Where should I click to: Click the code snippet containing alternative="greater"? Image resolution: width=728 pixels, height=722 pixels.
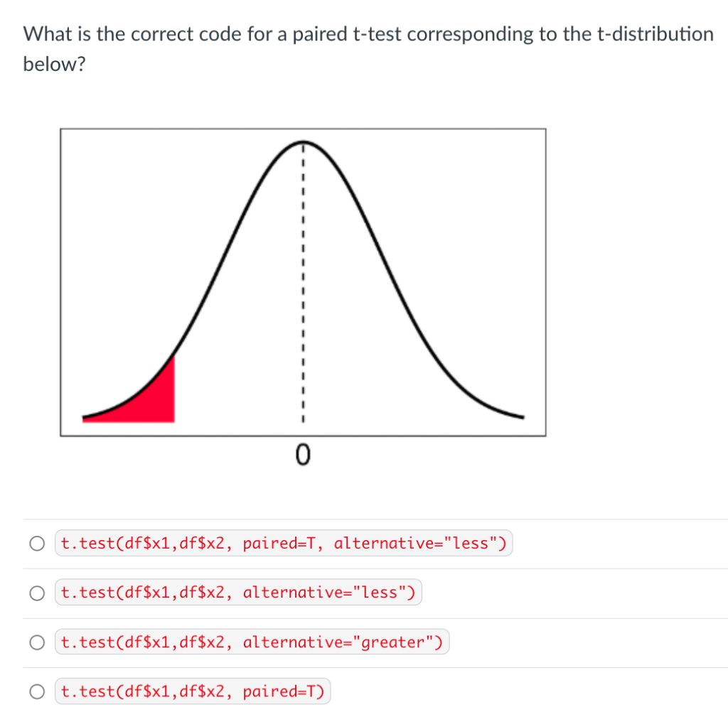click(252, 642)
